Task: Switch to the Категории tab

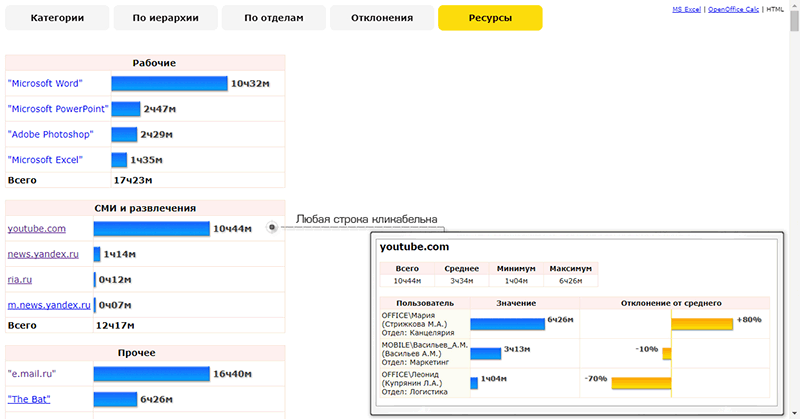Action: tap(57, 18)
